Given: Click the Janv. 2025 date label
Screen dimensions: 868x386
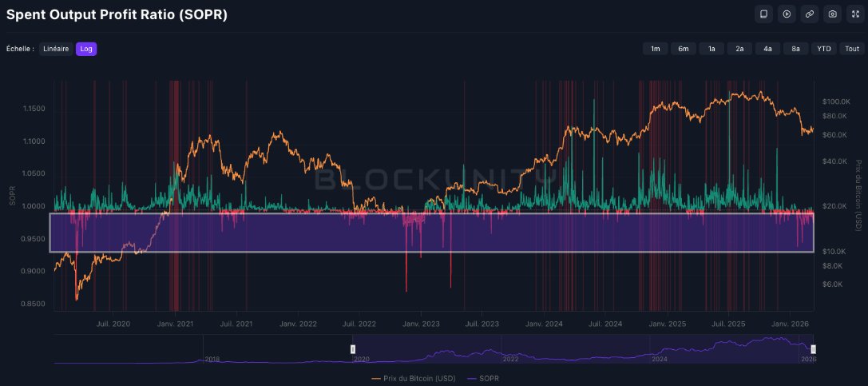Looking at the screenshot, I should 668,324.
